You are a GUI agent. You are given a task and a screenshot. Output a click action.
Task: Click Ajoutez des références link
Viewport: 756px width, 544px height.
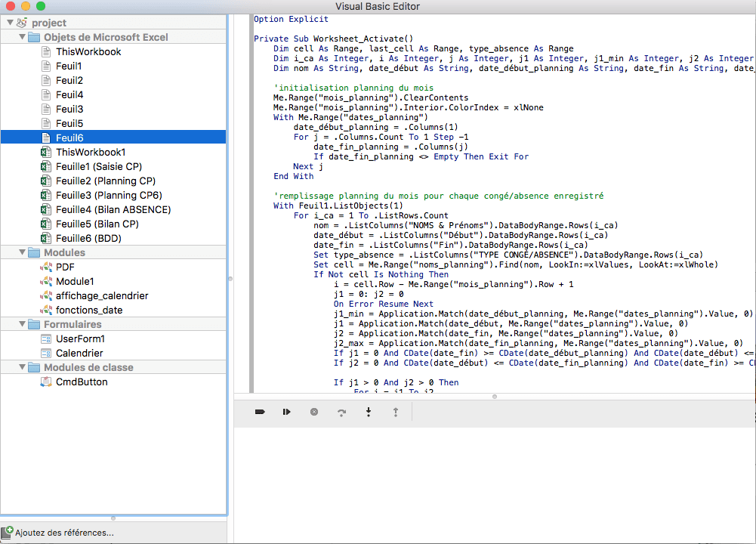pyautogui.click(x=64, y=533)
